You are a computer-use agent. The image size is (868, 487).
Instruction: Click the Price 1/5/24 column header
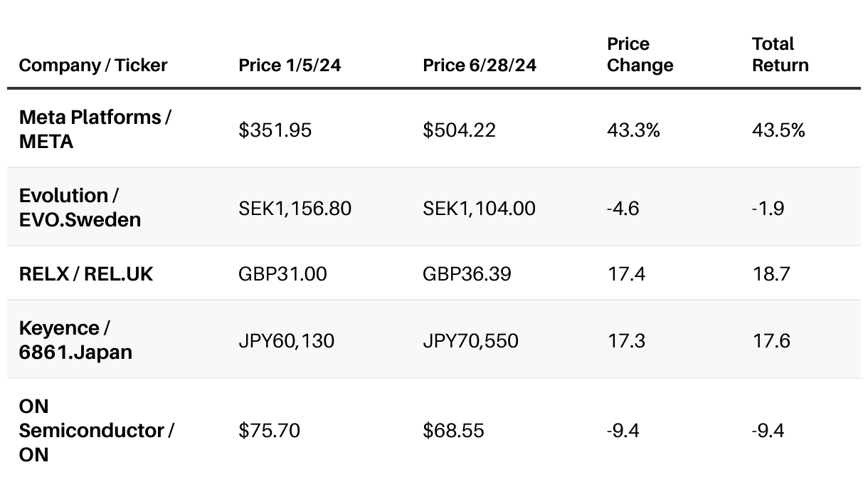pos(290,66)
